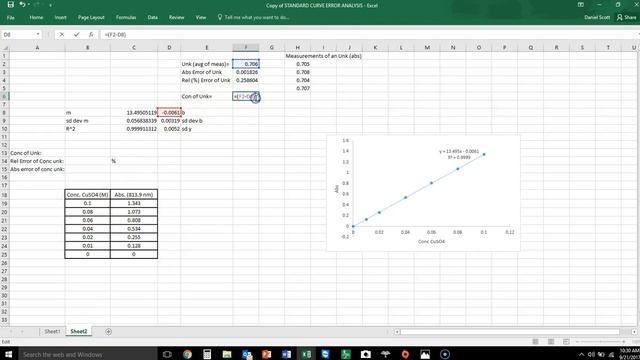Click the Tell me what you want to do box
This screenshot has height=360, width=640.
click(x=253, y=18)
